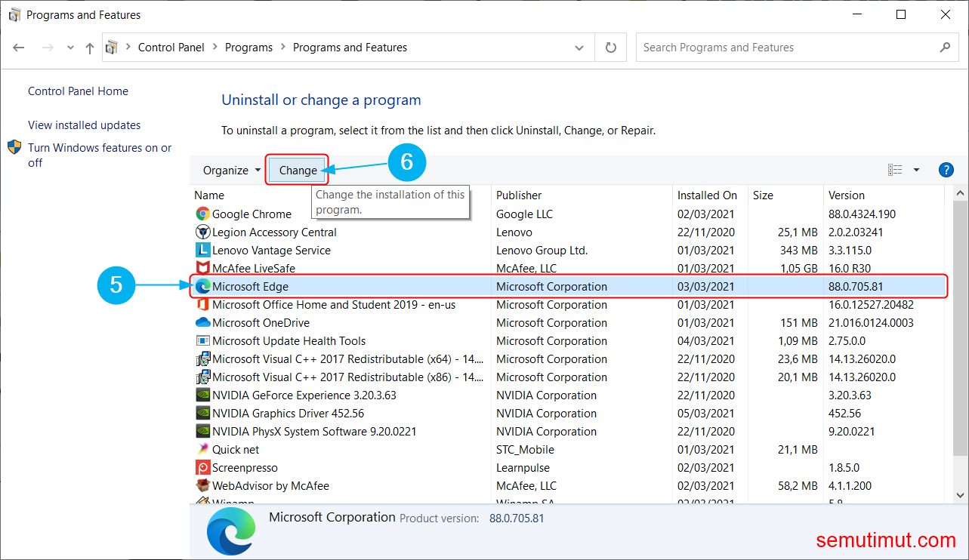
Task: Go forward with the forward arrow
Action: [47, 48]
